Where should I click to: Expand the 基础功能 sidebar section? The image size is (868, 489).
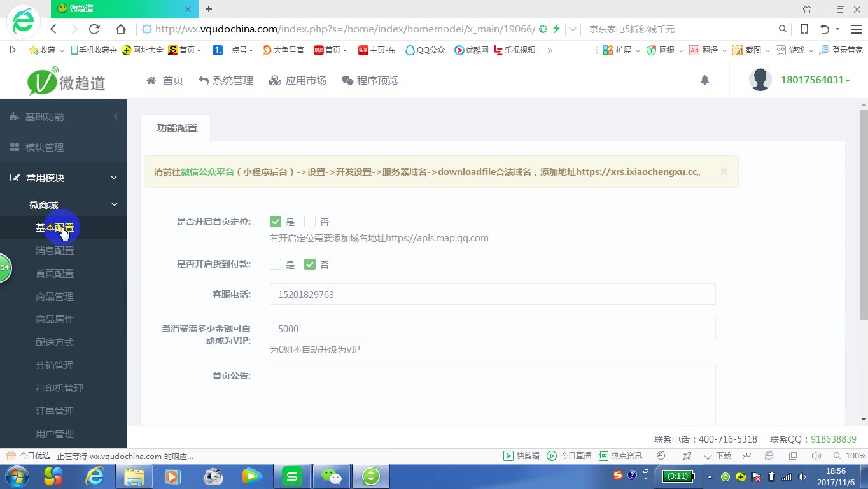[x=64, y=117]
